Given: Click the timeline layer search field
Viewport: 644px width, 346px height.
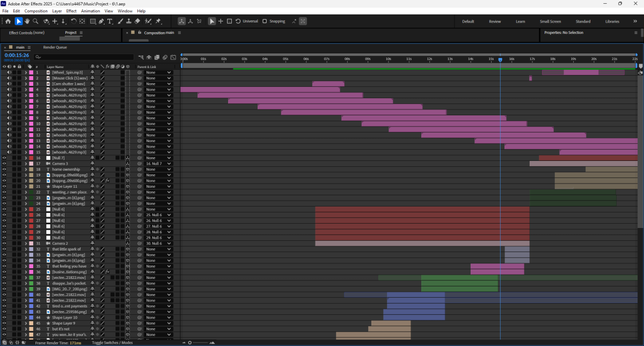Looking at the screenshot, I should [x=83, y=57].
